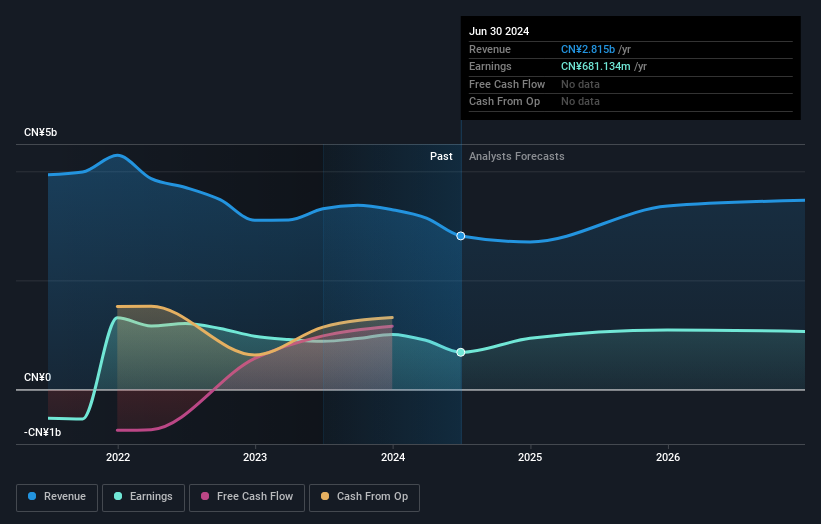
Task: Click the Cash From Op No data value
Action: (x=580, y=102)
